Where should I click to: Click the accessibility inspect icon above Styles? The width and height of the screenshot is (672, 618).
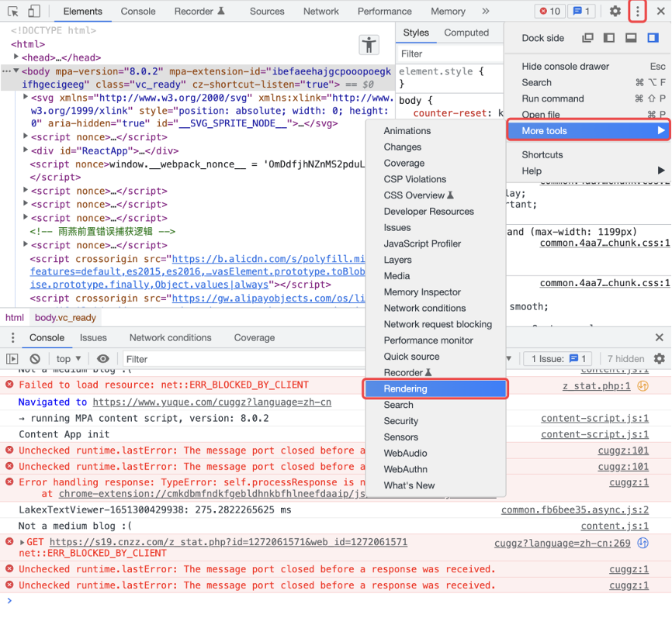point(369,45)
